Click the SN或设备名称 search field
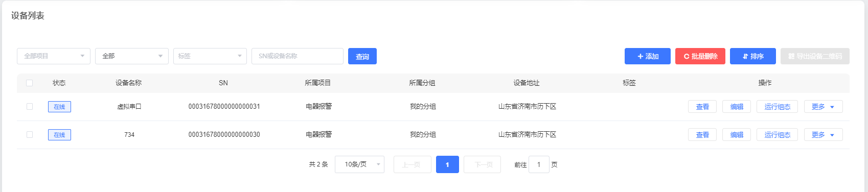Screen dimensions: 868x192 point(298,56)
